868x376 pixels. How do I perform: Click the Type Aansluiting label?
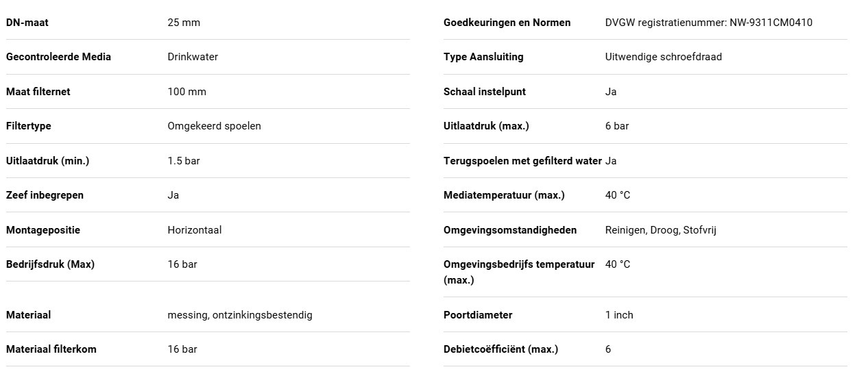[483, 57]
